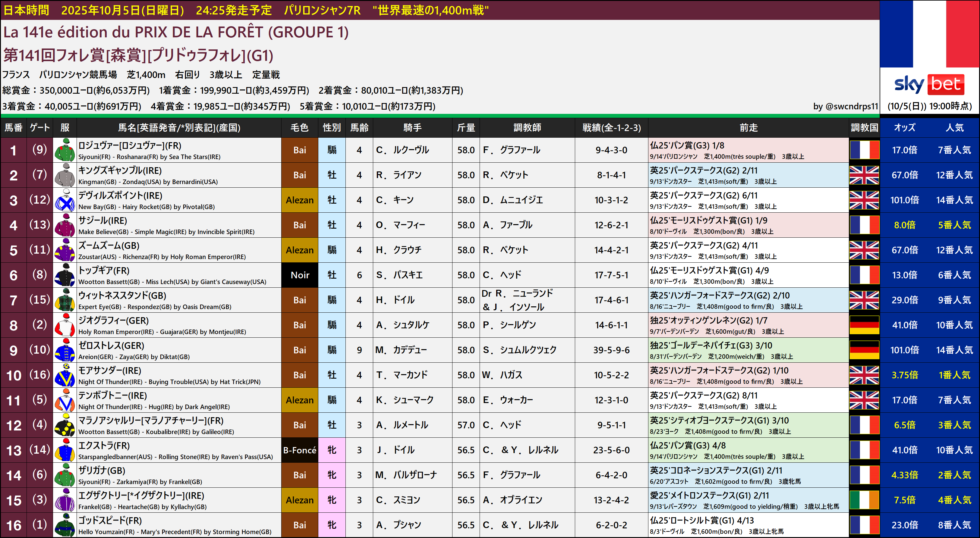Click the 3.75倍 odds for モアサンダー
The image size is (980, 538).
904,375
